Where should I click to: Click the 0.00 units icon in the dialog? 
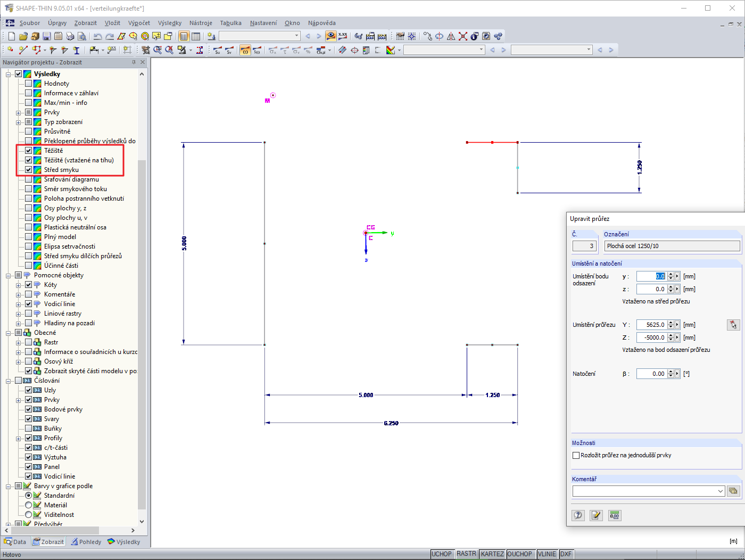click(x=614, y=515)
